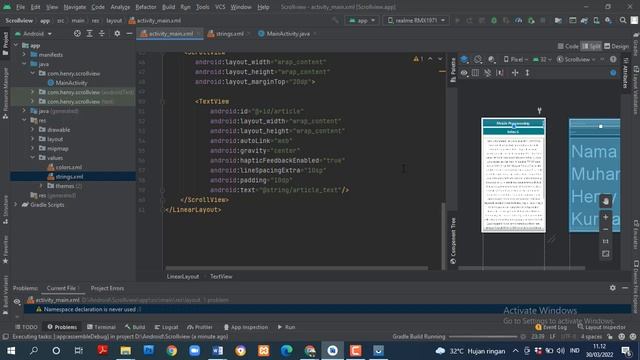Open the Profiler tool window
Viewport: 640px width, 360px height.
[x=200, y=327]
